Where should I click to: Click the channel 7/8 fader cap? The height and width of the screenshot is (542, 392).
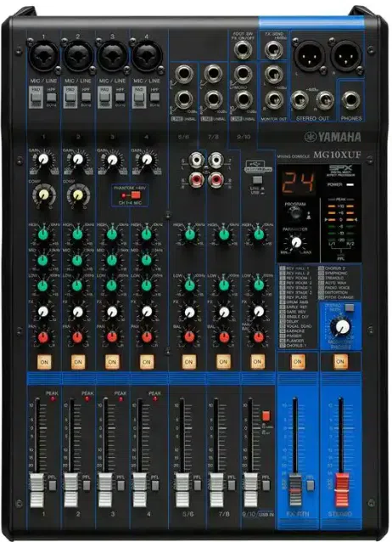click(216, 490)
